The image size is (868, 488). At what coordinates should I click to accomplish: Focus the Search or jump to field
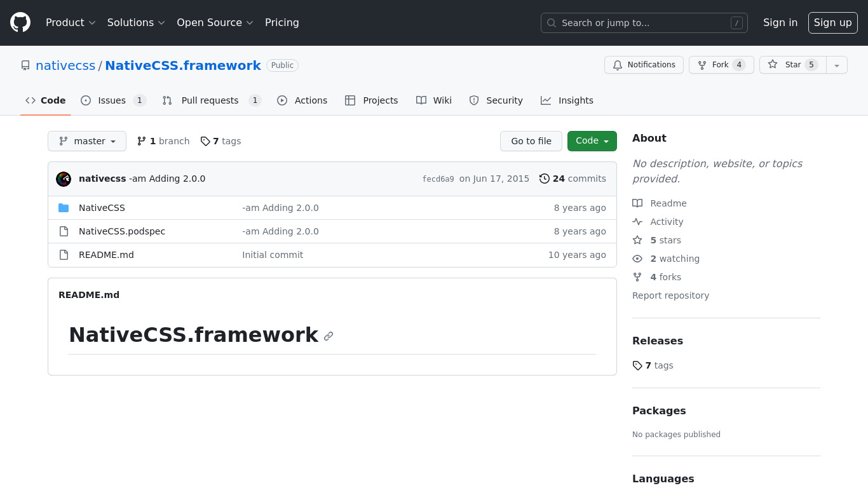[x=644, y=23]
